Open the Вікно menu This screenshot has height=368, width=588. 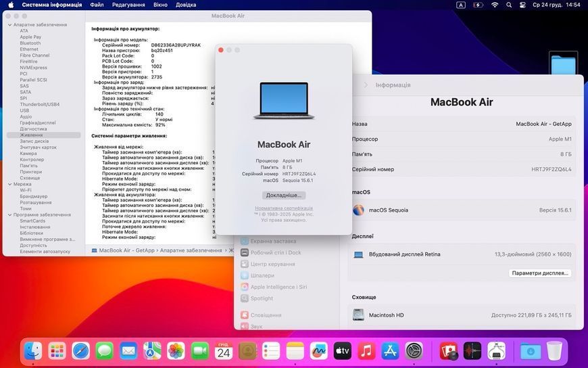pos(160,5)
